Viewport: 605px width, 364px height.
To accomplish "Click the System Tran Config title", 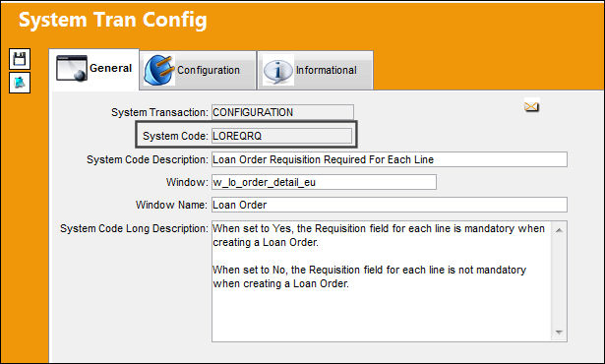I will (x=113, y=20).
